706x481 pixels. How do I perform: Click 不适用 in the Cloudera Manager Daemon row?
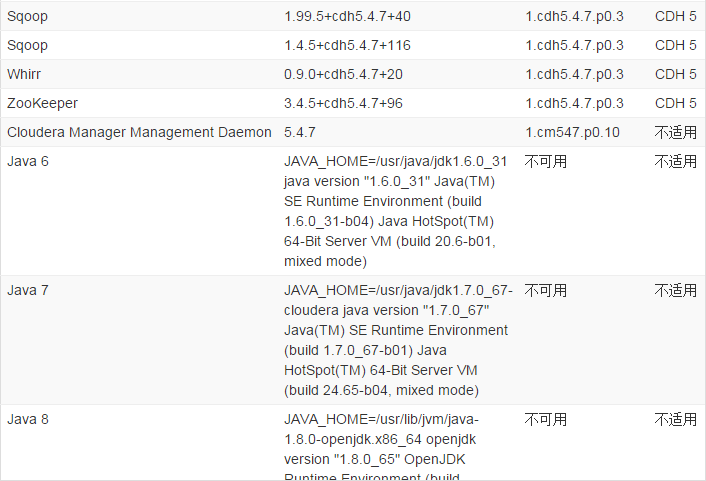675,132
